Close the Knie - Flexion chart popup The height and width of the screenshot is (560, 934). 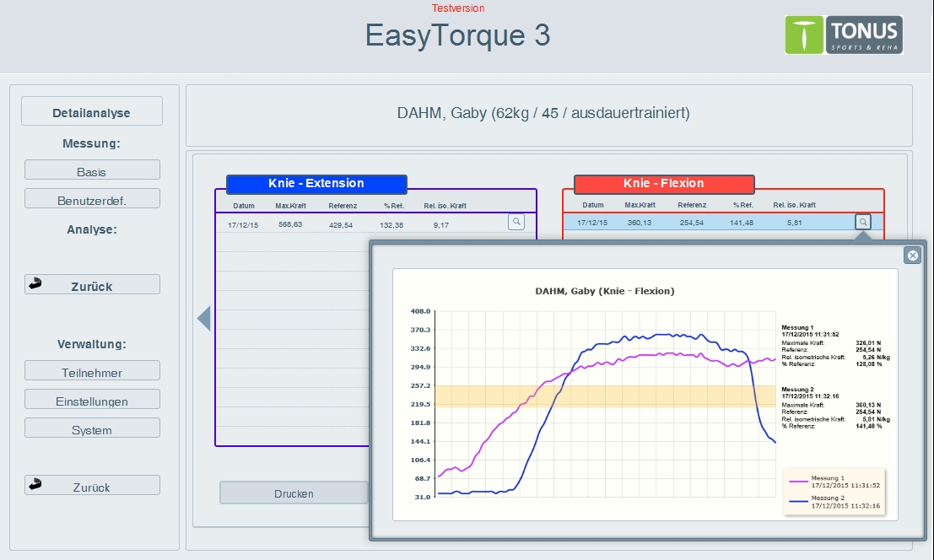point(913,256)
